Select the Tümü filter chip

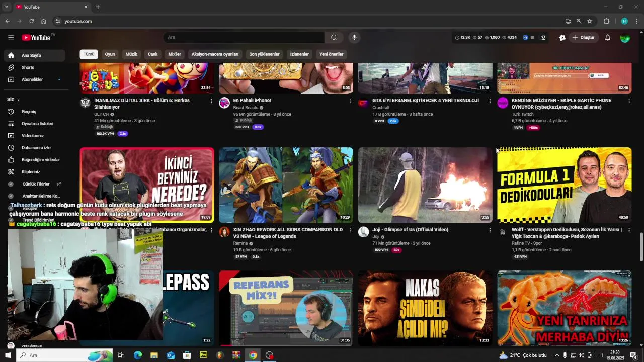pyautogui.click(x=89, y=54)
